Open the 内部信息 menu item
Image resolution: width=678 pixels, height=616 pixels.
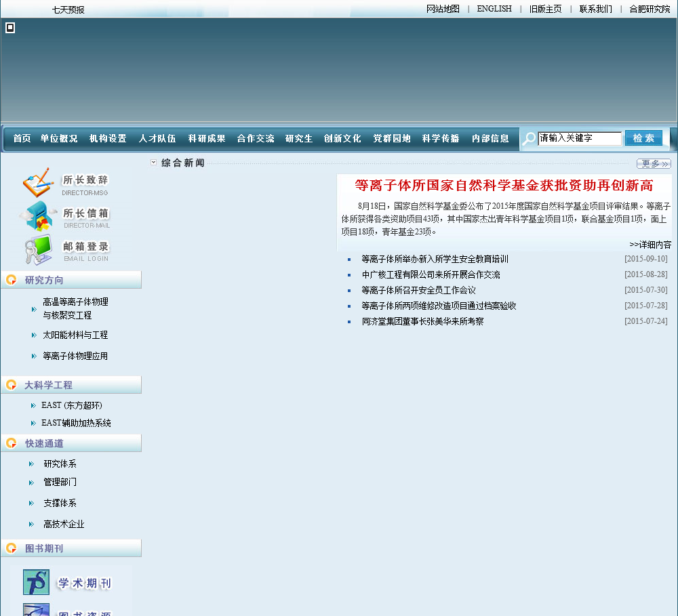[x=490, y=138]
